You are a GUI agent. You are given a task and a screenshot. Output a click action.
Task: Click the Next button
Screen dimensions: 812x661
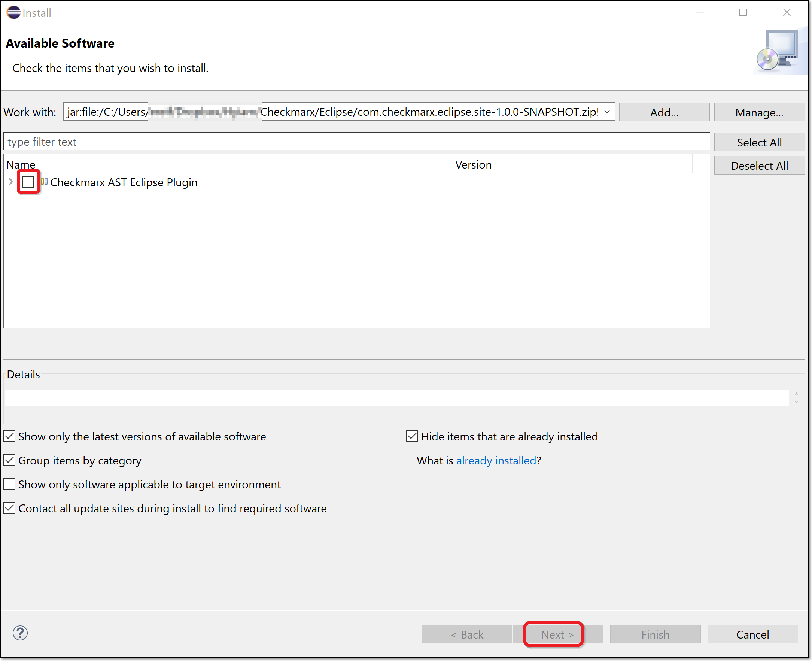(558, 634)
